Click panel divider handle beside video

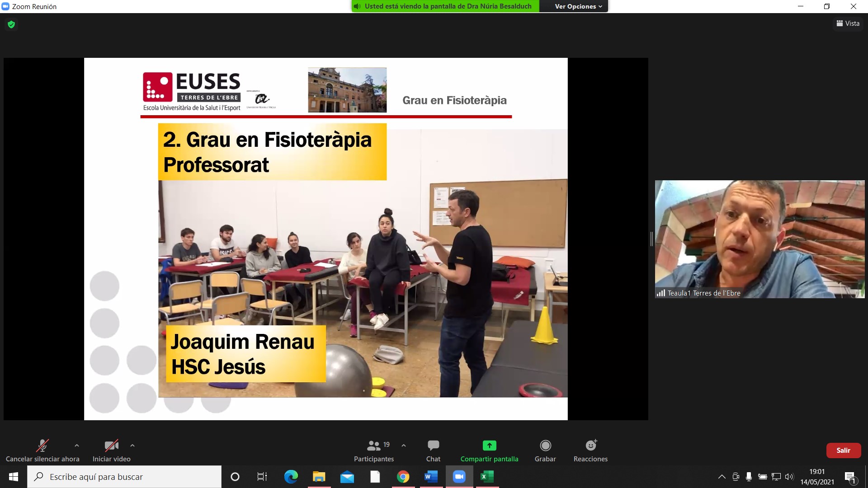[651, 239]
